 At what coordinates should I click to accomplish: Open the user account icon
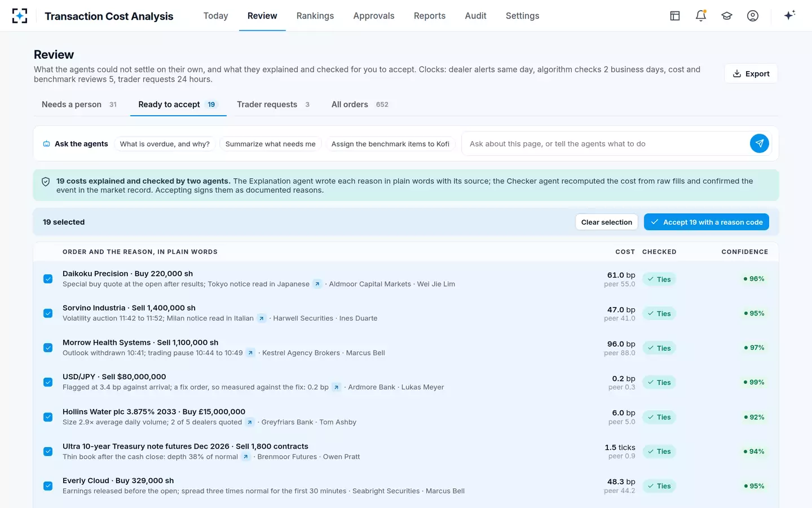point(753,16)
